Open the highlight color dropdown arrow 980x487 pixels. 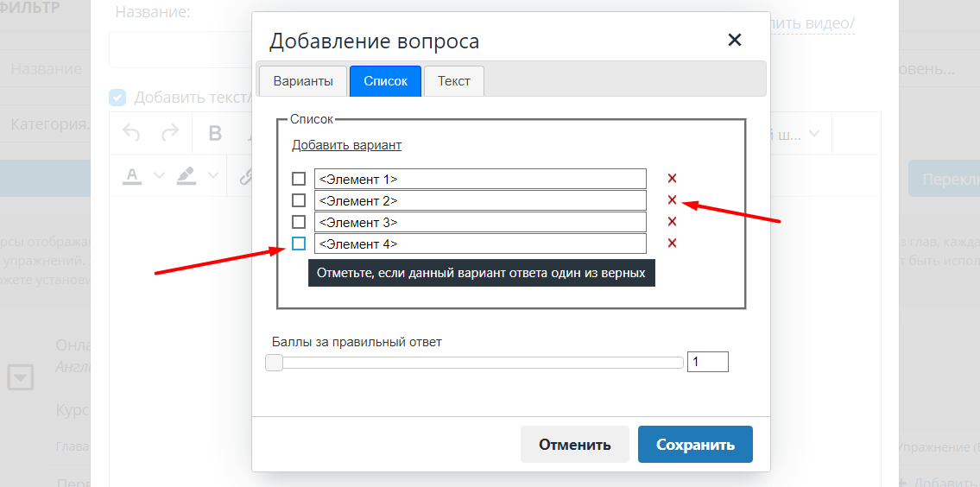(x=214, y=175)
